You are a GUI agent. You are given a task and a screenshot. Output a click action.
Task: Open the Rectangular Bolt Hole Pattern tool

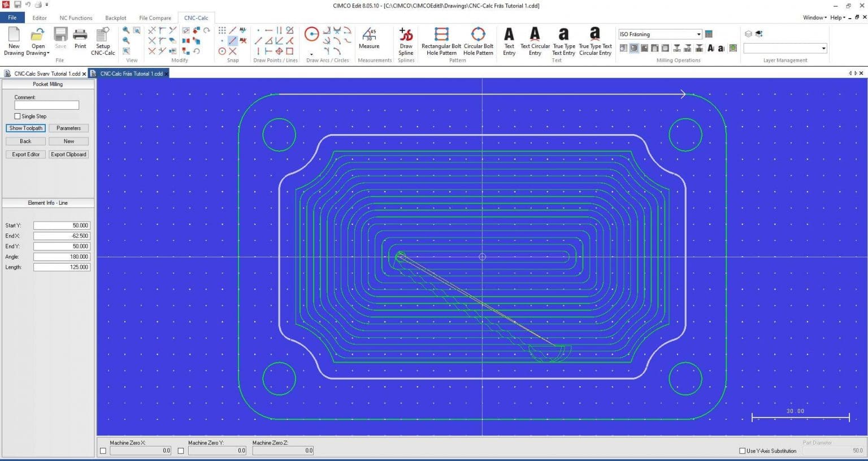point(440,40)
